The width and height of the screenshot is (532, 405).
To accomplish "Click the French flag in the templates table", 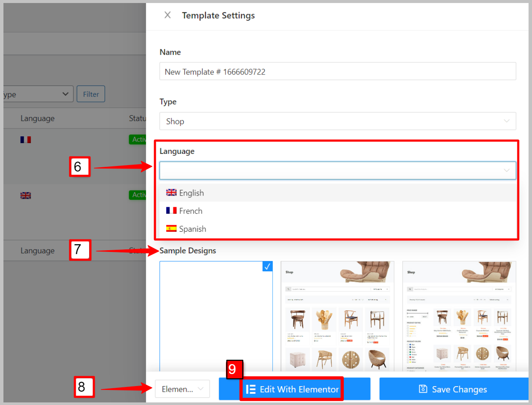I will point(25,139).
